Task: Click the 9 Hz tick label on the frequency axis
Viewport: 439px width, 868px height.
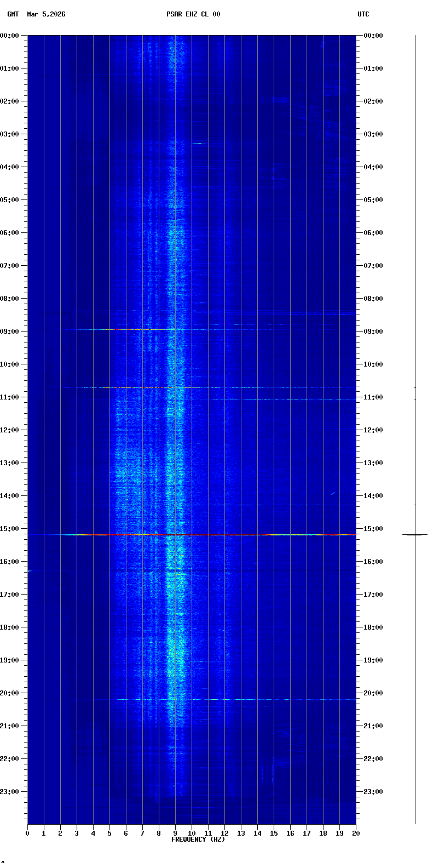Action: [175, 833]
